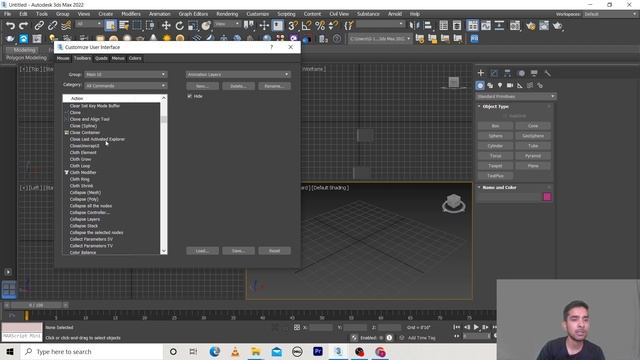Screen dimensions: 640x360
Task: Toggle Auto Key Enabled button
Action: click(371, 338)
